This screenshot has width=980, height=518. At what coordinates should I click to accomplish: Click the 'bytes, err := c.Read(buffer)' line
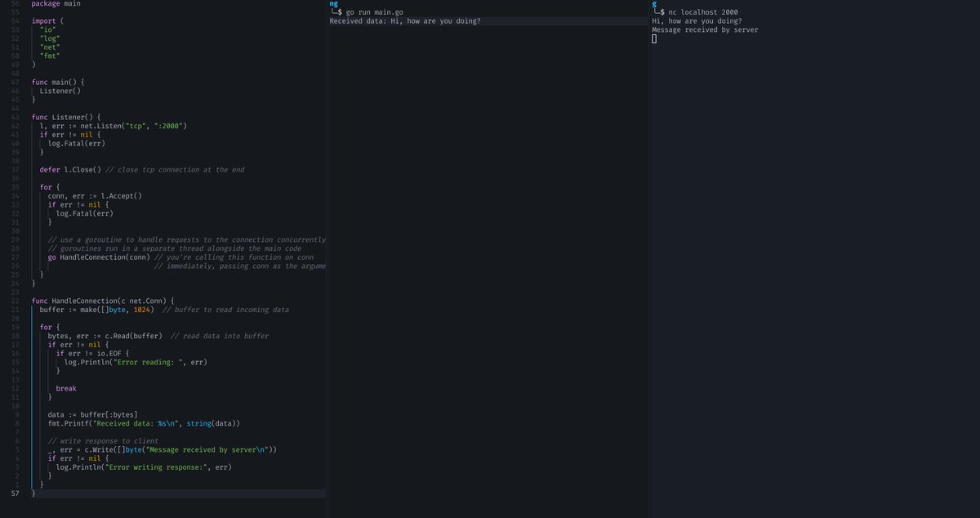105,336
